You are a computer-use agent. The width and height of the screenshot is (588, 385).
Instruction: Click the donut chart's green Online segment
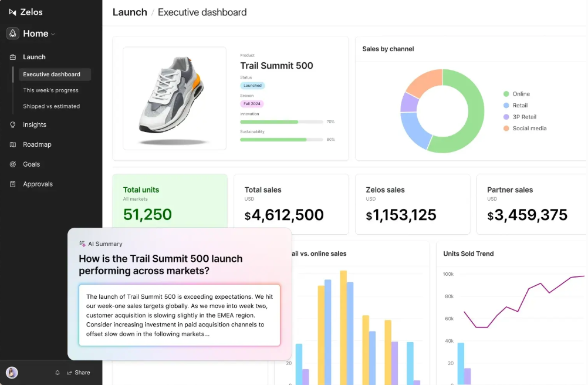point(475,113)
